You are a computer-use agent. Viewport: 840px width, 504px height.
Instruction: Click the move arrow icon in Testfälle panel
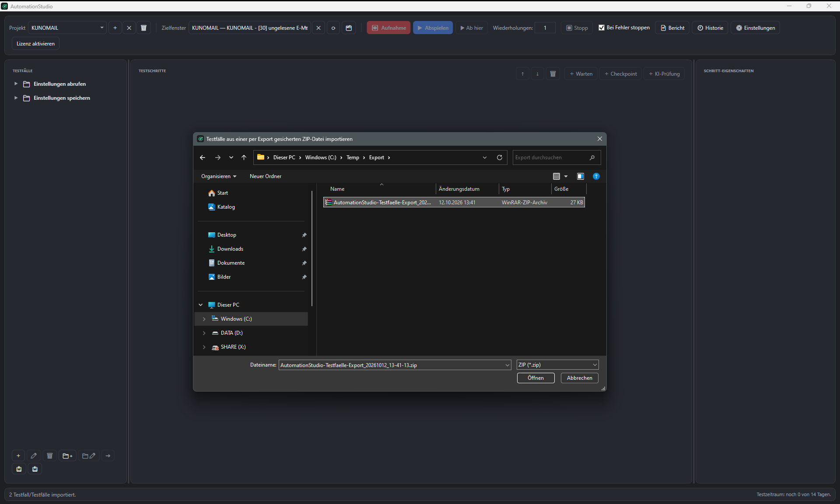point(108,455)
